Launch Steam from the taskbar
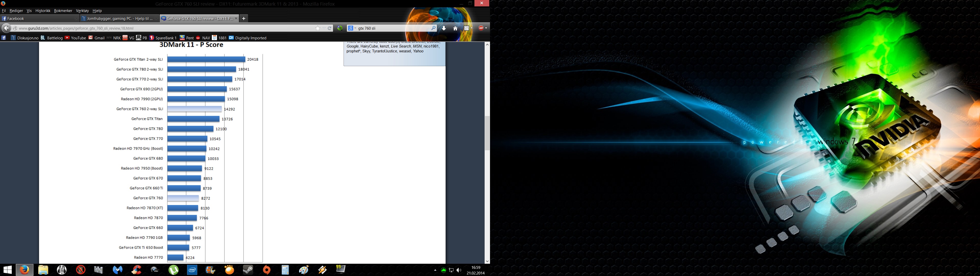This screenshot has height=276, width=980. tap(248, 270)
